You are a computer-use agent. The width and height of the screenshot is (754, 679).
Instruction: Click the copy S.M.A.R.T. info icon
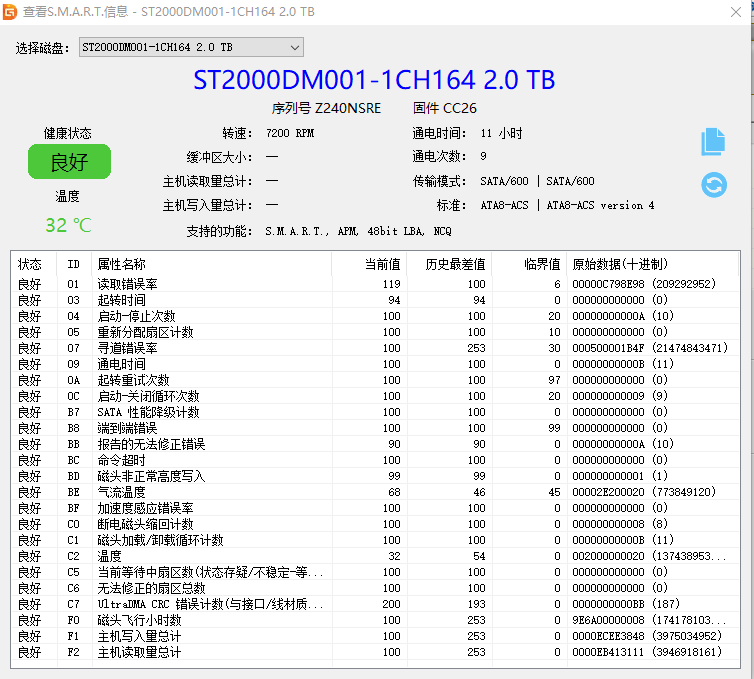[713, 142]
